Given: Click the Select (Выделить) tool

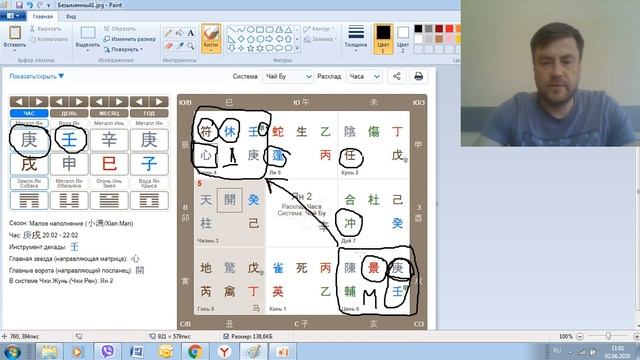Looking at the screenshot, I should (x=88, y=38).
